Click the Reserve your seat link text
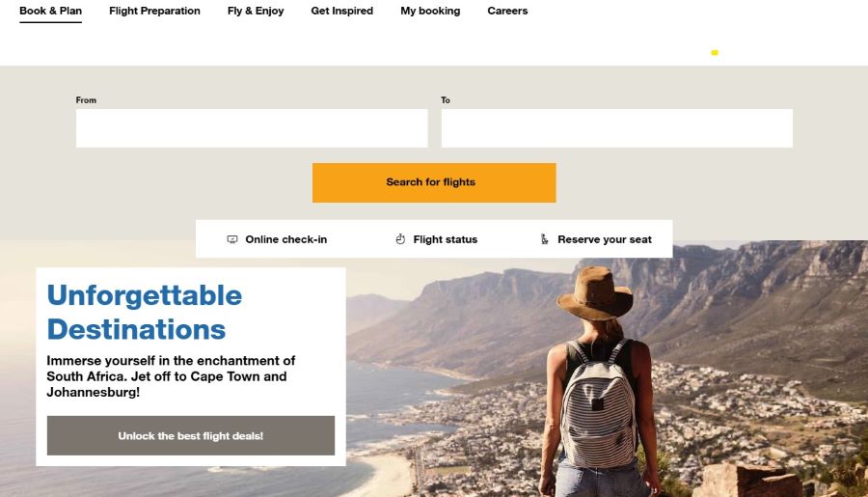Screen dimensions: 868x497 coord(605,239)
